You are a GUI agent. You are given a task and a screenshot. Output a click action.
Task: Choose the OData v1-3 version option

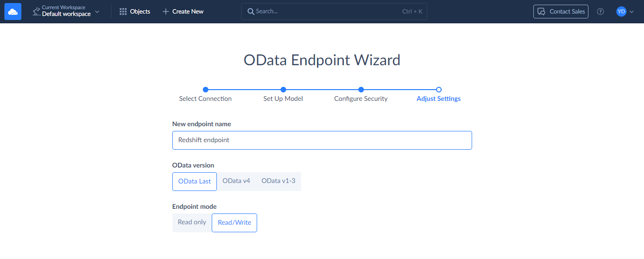coord(278,181)
